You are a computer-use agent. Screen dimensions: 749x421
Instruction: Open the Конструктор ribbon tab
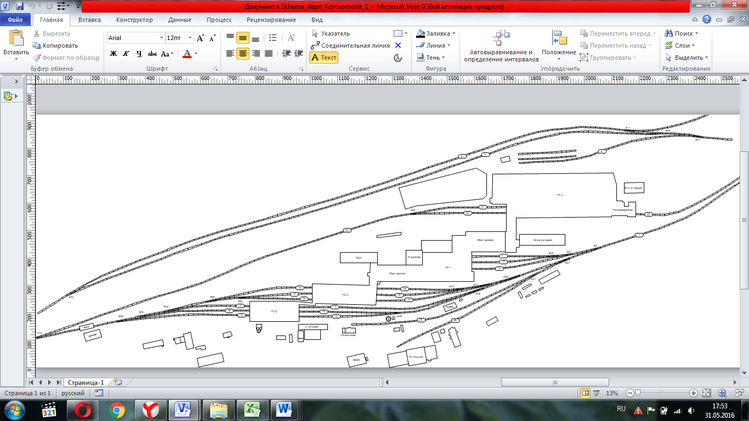click(134, 19)
